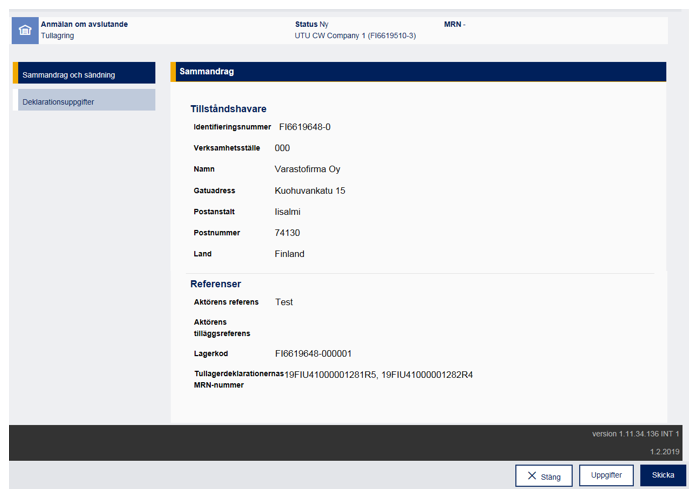Click the Anmälan om avslutande title
The height and width of the screenshot is (498, 699).
(84, 24)
